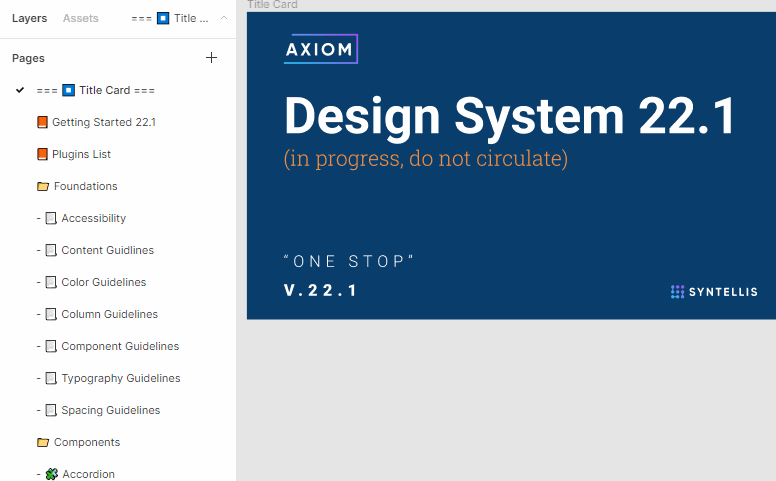Click the folder icon next to Components
This screenshot has height=481, width=776.
pos(43,442)
